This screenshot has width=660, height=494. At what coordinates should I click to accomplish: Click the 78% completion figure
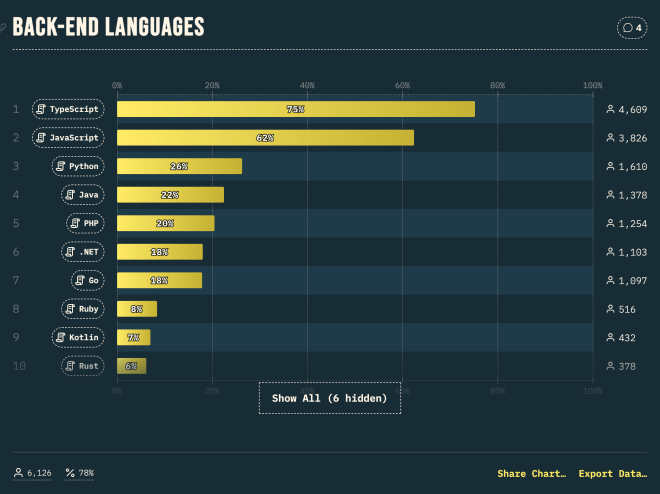[80, 473]
